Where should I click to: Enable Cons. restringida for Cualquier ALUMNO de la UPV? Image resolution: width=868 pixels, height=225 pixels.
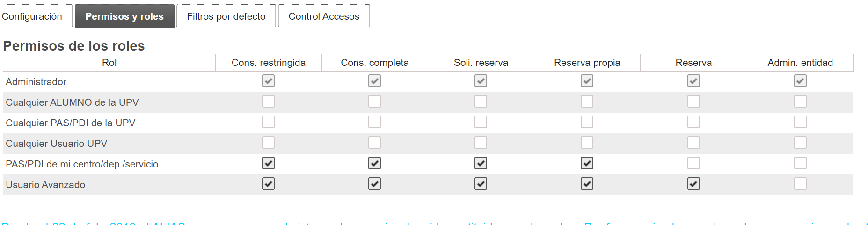pyautogui.click(x=268, y=102)
